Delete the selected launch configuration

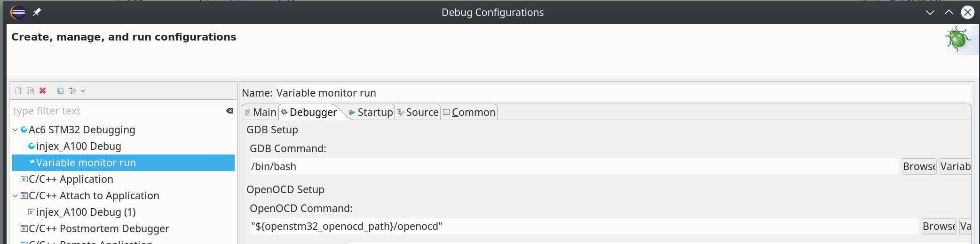click(x=43, y=91)
